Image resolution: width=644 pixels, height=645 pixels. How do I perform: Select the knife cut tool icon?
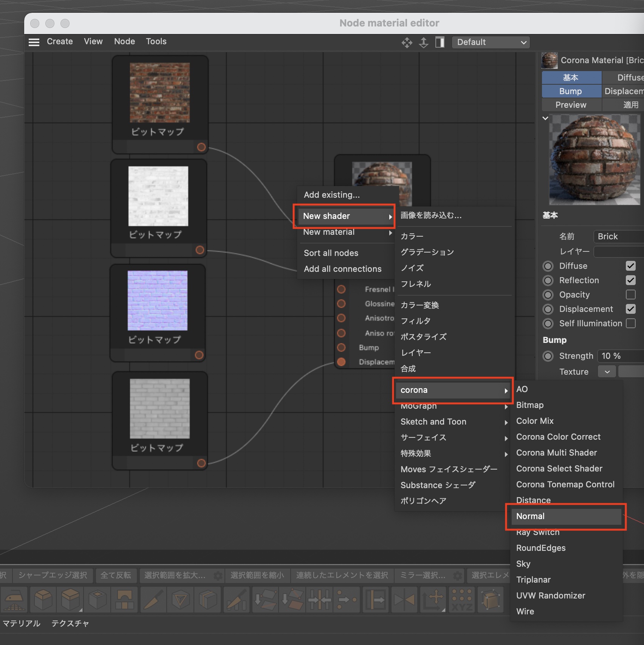pyautogui.click(x=153, y=599)
